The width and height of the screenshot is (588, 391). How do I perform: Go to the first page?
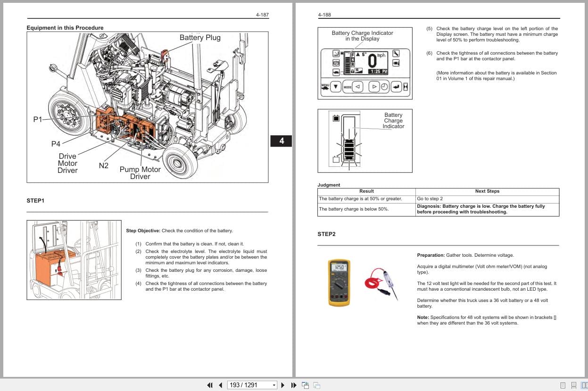(210, 385)
